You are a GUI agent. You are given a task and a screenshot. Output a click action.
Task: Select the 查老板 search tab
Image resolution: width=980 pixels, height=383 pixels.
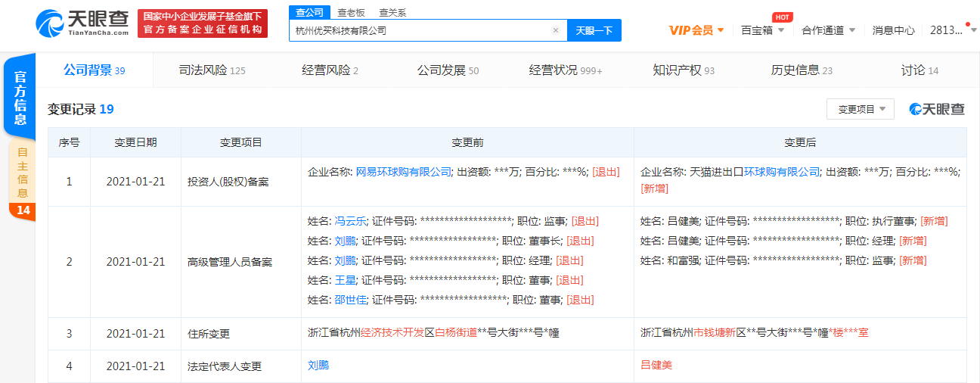point(351,12)
